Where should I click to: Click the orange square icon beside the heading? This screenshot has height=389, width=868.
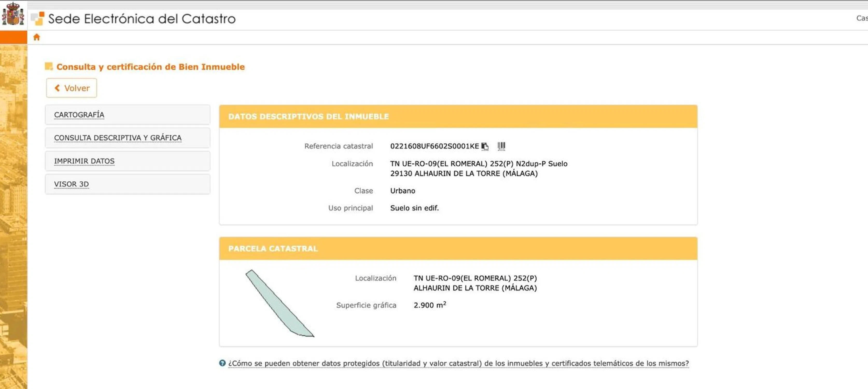49,66
